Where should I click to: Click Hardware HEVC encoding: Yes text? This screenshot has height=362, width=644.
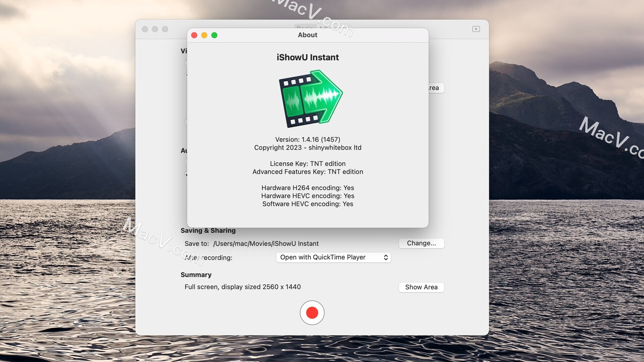308,196
